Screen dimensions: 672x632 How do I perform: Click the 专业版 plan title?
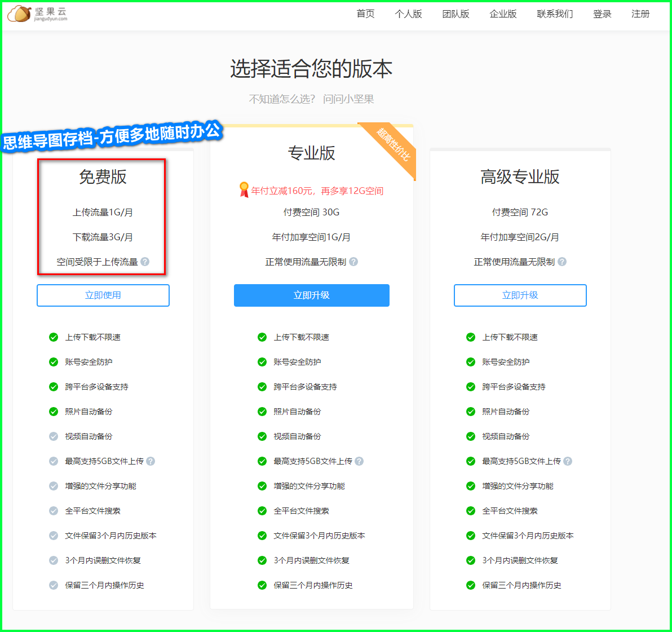(312, 153)
